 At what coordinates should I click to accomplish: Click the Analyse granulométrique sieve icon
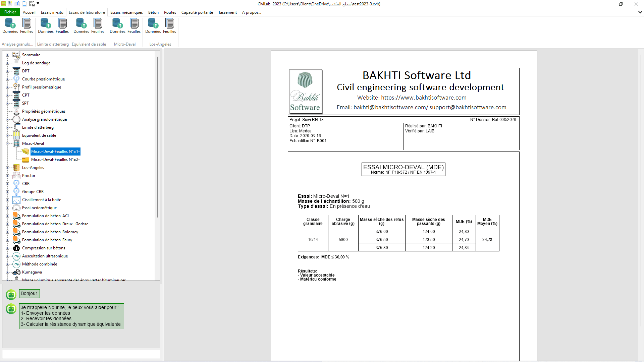coord(16,119)
